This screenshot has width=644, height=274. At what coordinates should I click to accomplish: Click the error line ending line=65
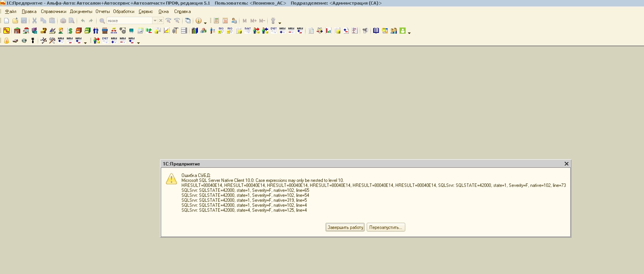[245, 190]
